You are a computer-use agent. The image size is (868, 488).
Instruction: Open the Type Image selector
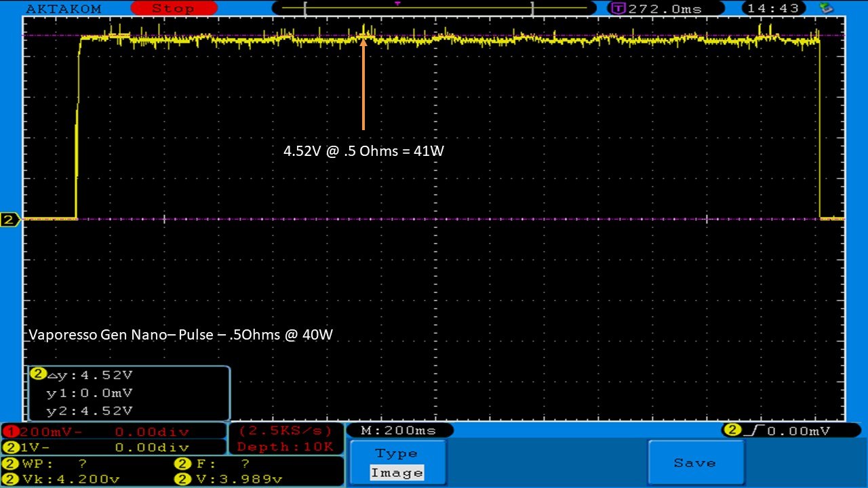(398, 464)
